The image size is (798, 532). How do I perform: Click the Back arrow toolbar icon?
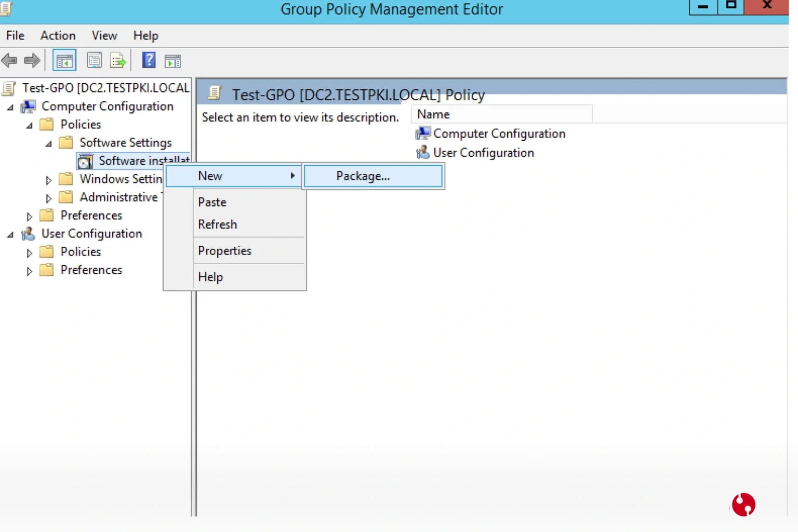click(9, 61)
